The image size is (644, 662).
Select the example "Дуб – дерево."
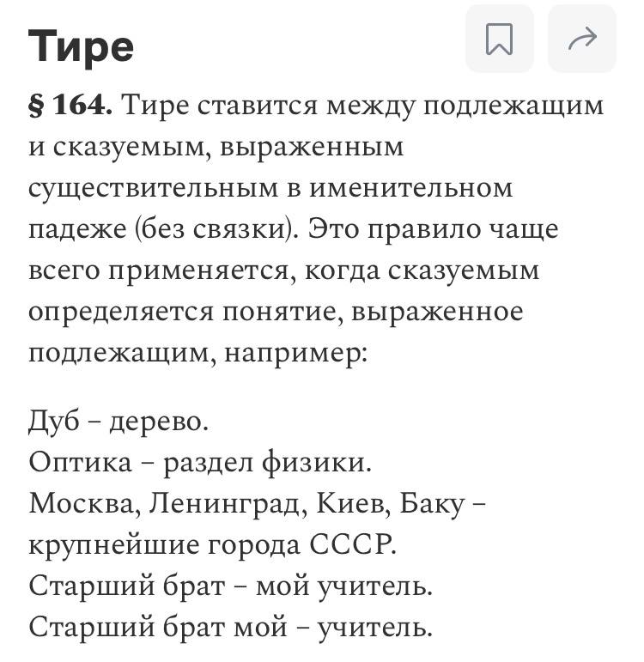click(118, 422)
